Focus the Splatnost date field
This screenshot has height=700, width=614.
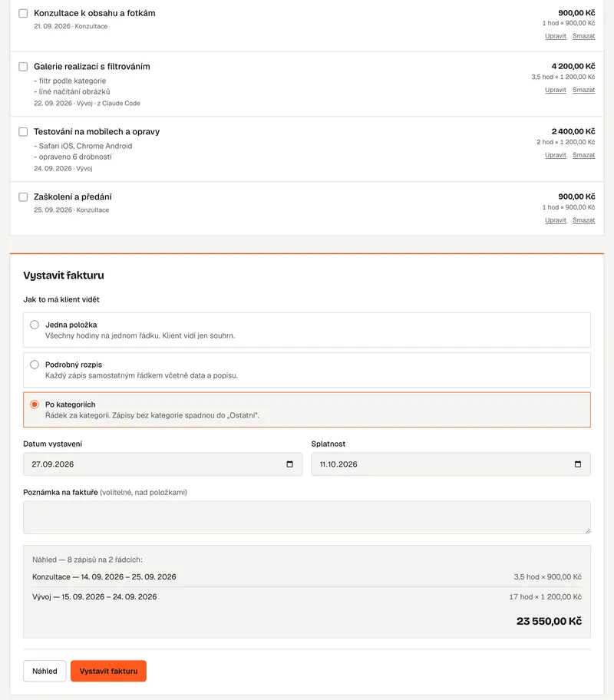451,464
